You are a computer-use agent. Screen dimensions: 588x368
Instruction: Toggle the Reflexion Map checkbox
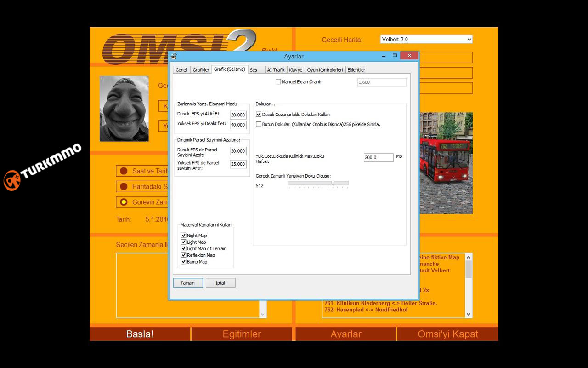tap(183, 255)
